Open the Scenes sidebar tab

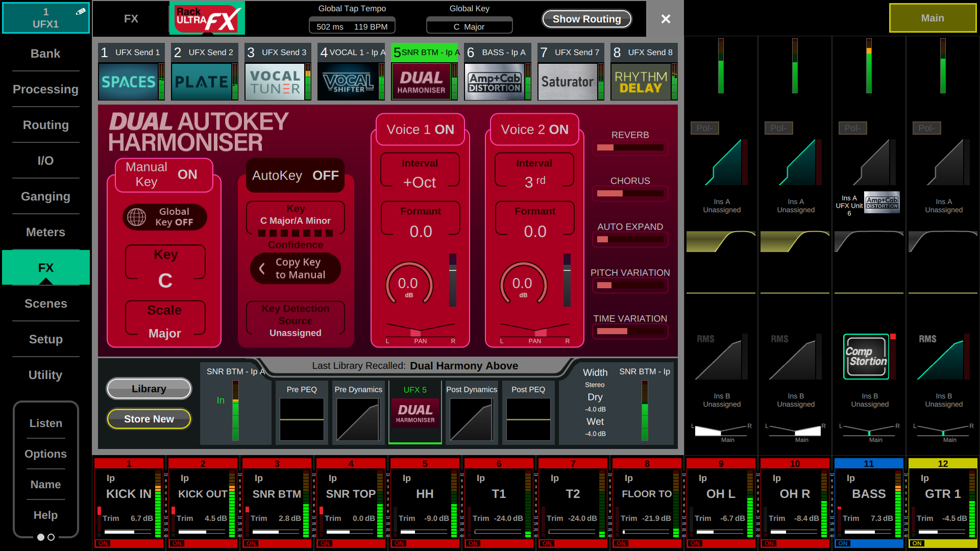(x=45, y=304)
